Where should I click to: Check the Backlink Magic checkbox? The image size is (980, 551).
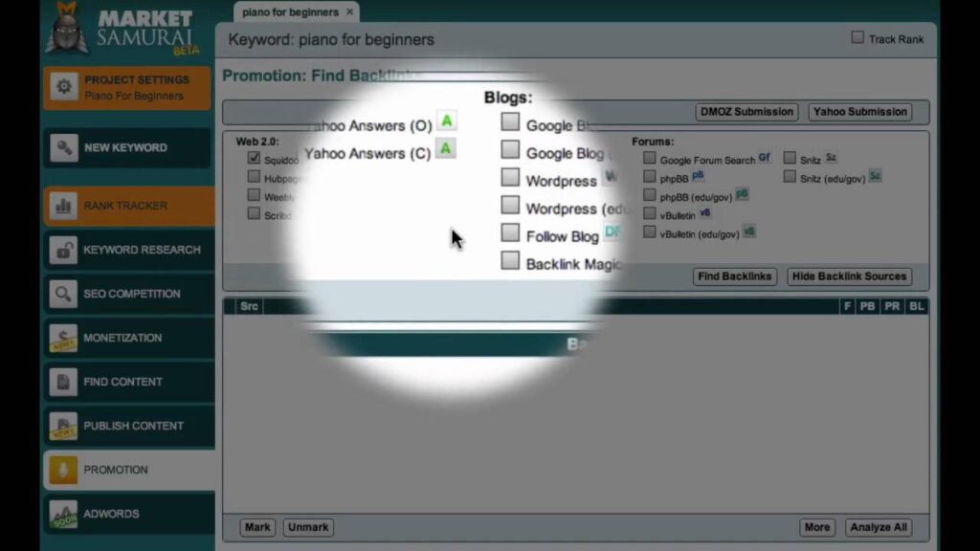click(510, 260)
